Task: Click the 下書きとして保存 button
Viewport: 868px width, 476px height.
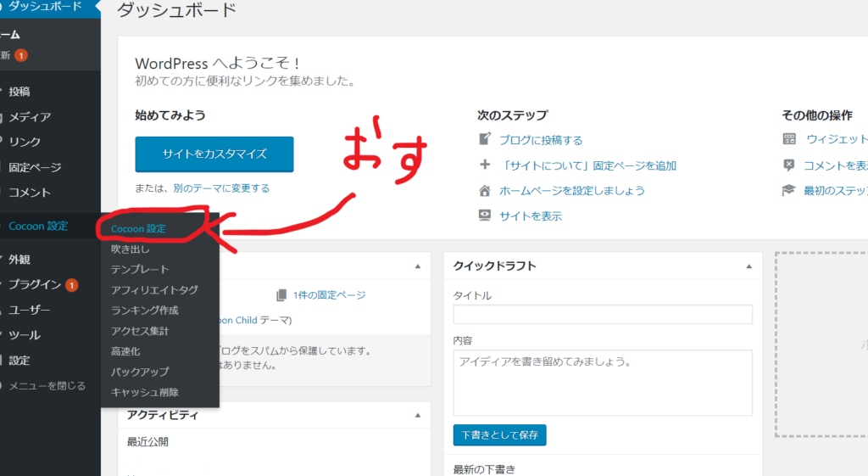Action: 500,435
